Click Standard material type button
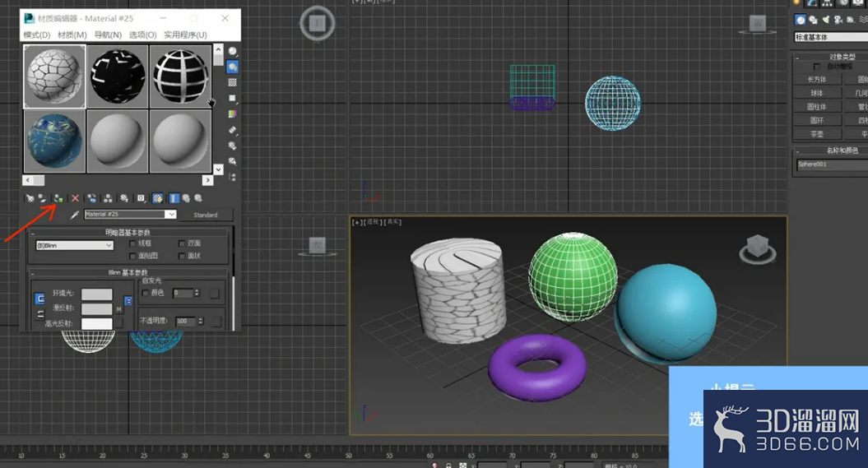 click(206, 215)
